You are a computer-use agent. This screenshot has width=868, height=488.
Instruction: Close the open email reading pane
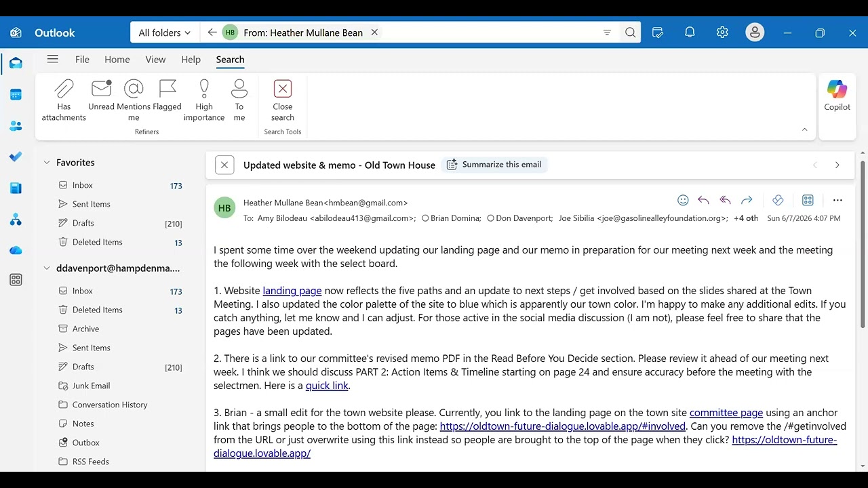click(x=224, y=165)
